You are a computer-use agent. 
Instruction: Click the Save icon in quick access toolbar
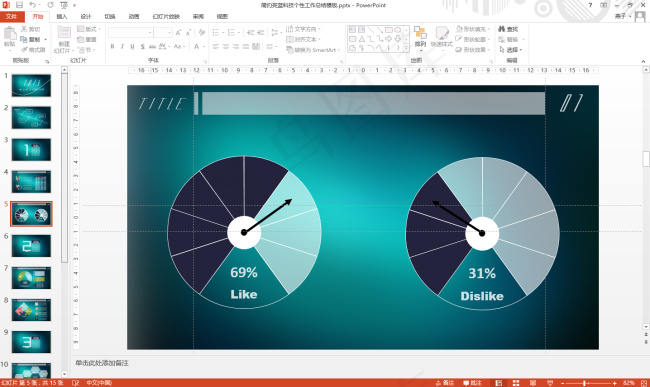click(19, 5)
